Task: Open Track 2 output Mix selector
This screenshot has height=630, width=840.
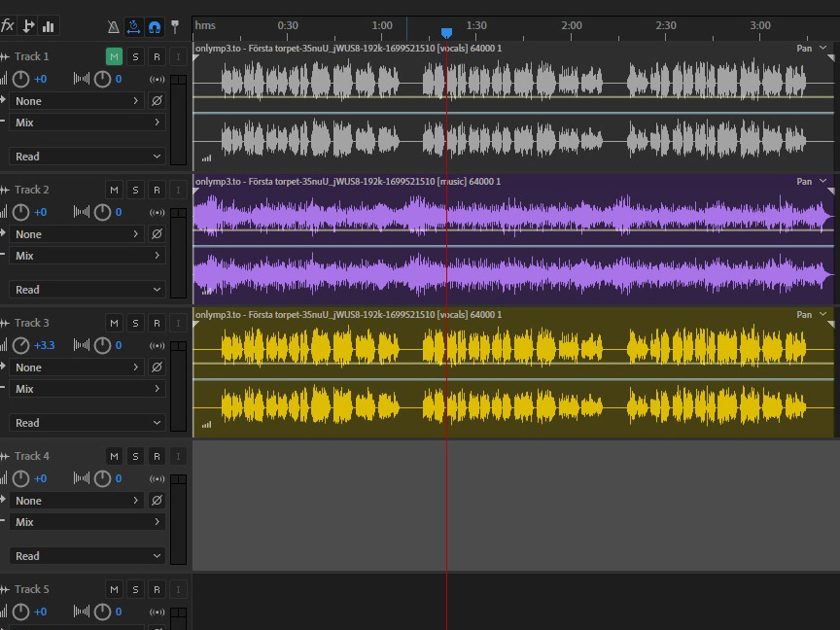Action: [87, 256]
